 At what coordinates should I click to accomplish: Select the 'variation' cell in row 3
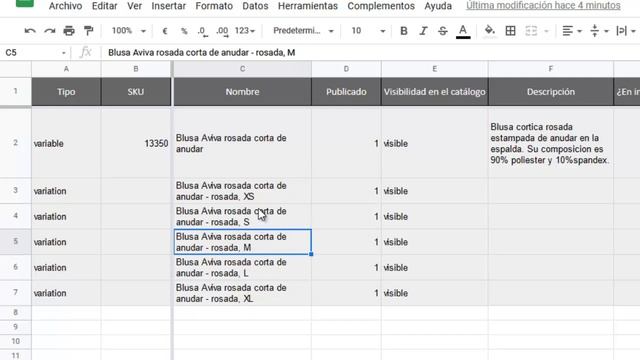coord(66,191)
